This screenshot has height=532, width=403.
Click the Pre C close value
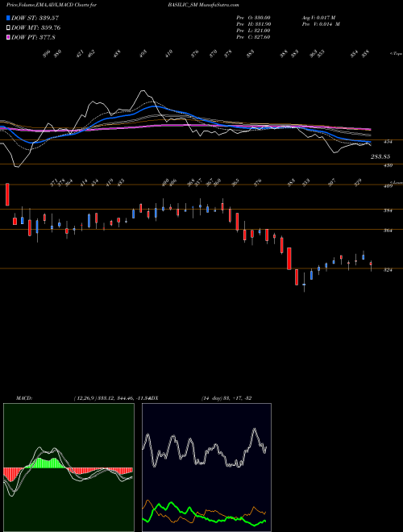pos(253,37)
